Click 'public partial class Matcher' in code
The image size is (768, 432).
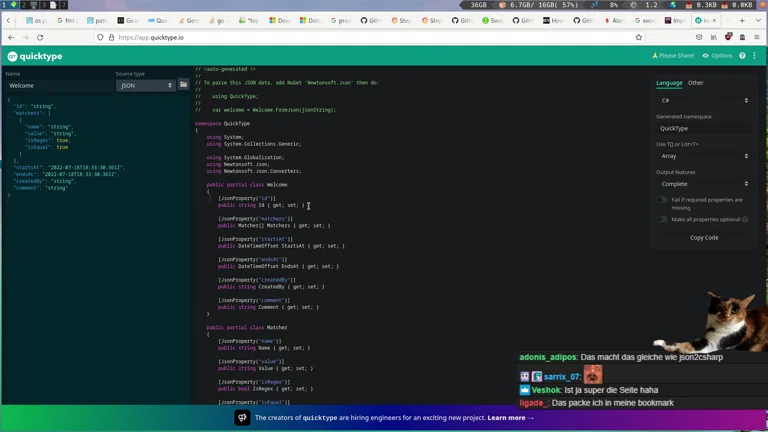[247, 327]
